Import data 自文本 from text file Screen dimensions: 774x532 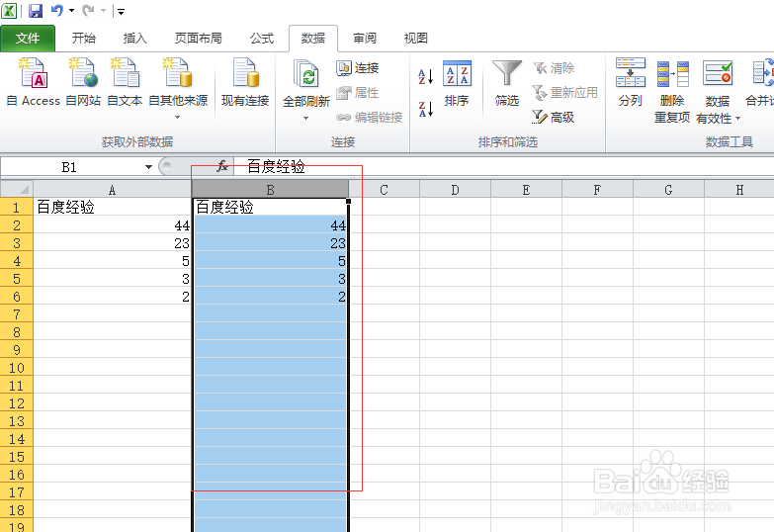pos(125,82)
